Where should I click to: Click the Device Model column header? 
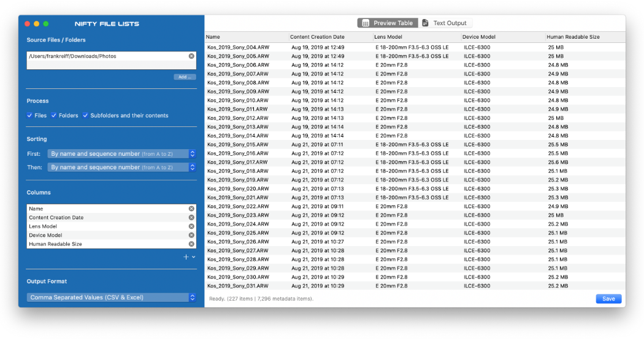[x=503, y=37]
